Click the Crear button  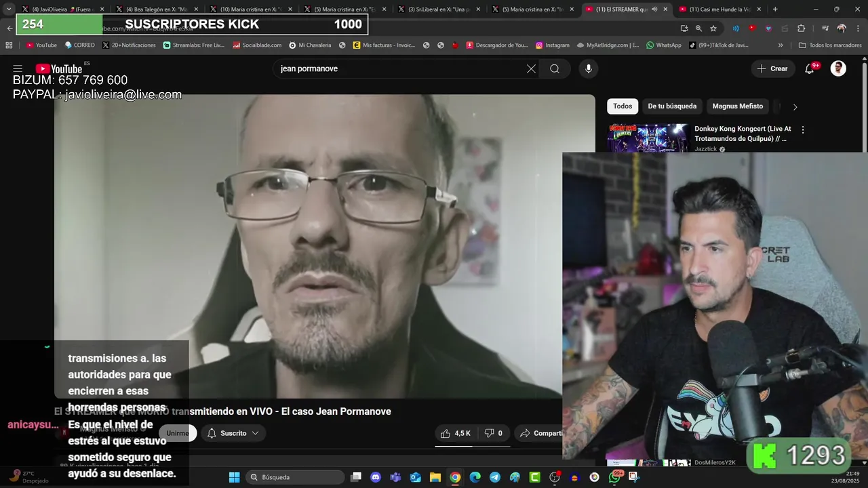pyautogui.click(x=772, y=68)
